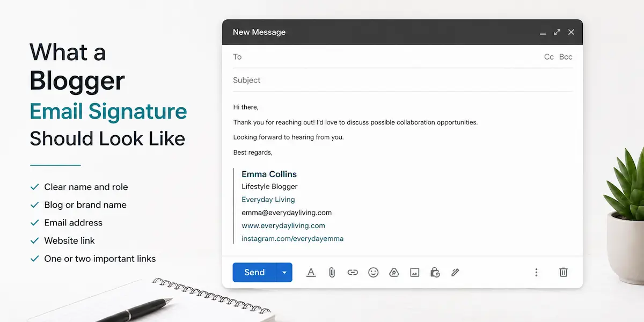
Task: Attach files with paperclip icon
Action: [332, 273]
